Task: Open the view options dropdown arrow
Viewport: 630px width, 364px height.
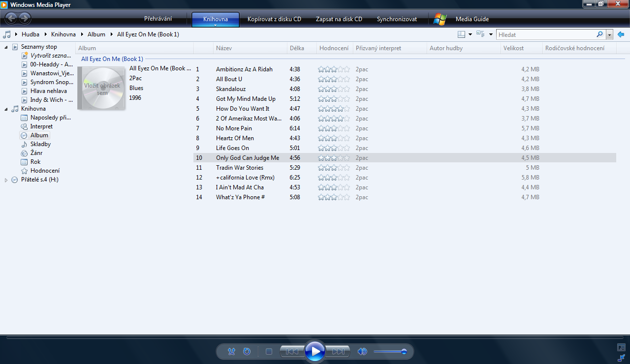Action: 491,34
